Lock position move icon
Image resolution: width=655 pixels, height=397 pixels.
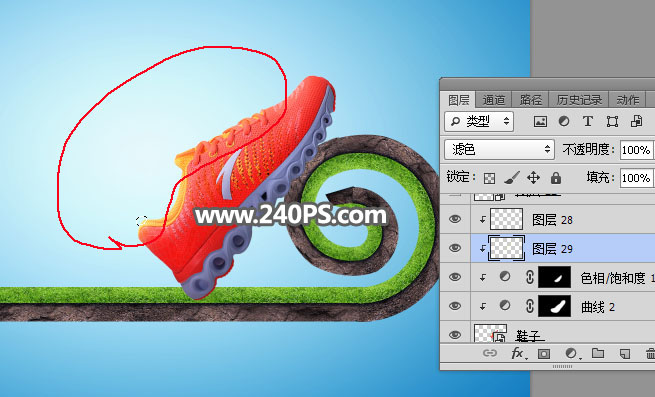(533, 178)
